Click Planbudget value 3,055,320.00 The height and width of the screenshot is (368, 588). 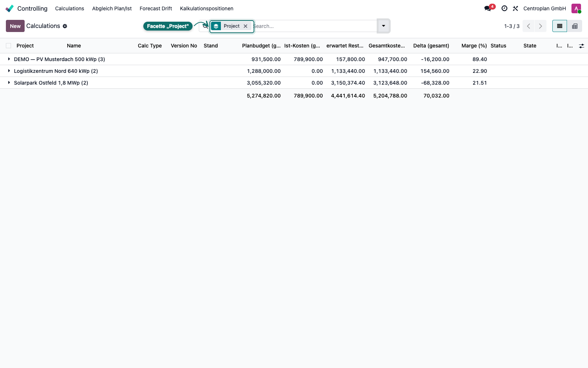264,83
